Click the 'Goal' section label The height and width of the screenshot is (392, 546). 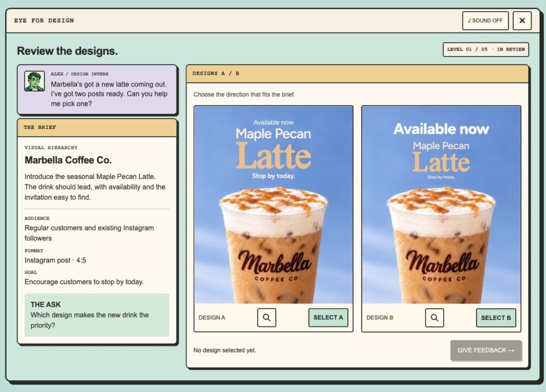(30, 272)
